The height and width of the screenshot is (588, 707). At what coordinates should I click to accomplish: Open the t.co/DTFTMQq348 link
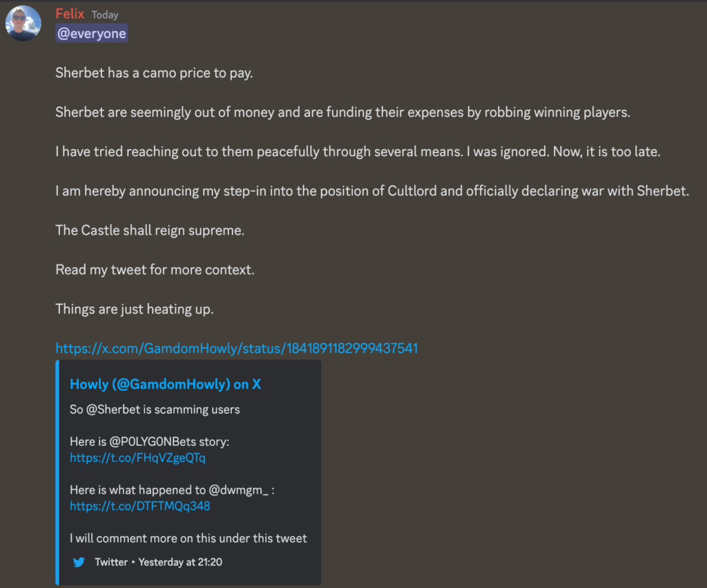point(139,506)
